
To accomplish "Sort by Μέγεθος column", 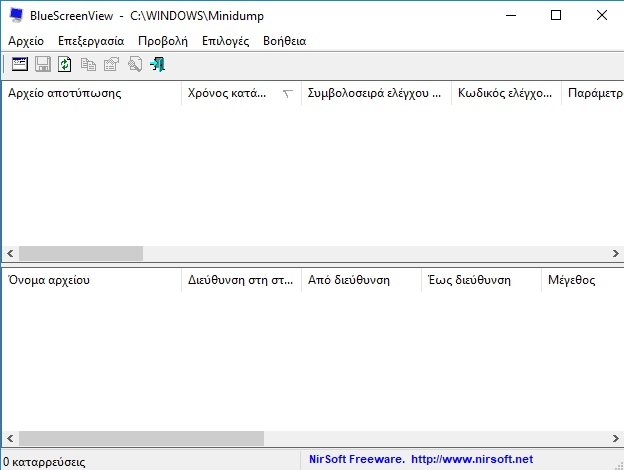I will click(583, 280).
